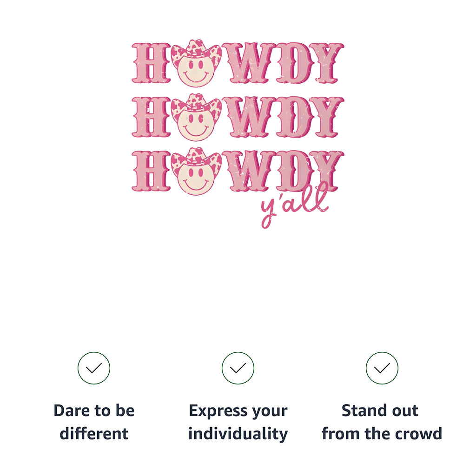The width and height of the screenshot is (476, 476).
Task: Click the checkmark icon above Express your individuality
Action: [x=238, y=368]
